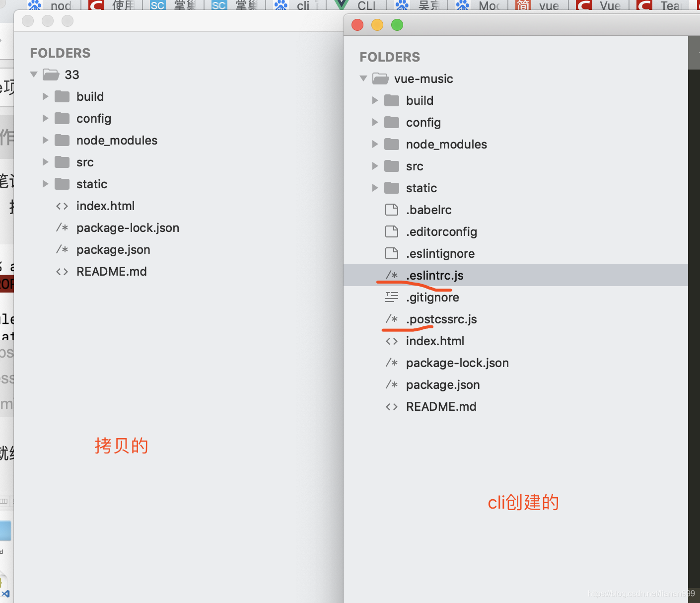700x603 pixels.
Task: Open package-lock.json in the 33 folder
Action: [128, 228]
